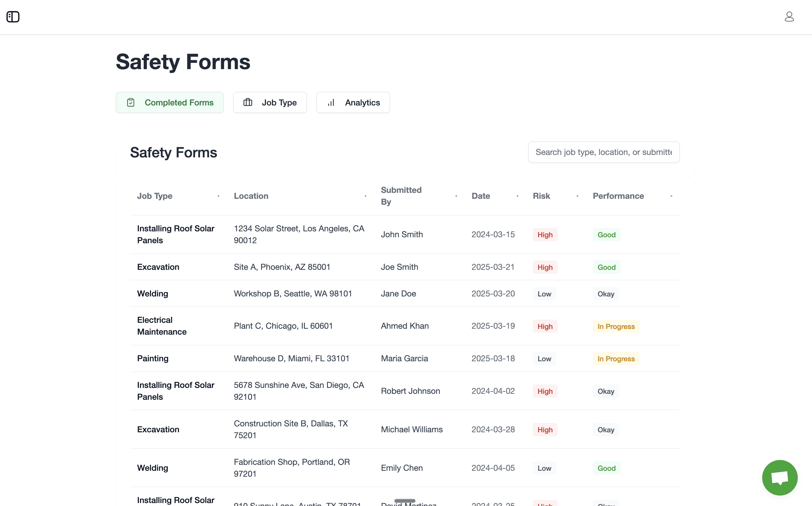This screenshot has width=812, height=506.
Task: Switch to the Job Type tab
Action: [x=270, y=102]
